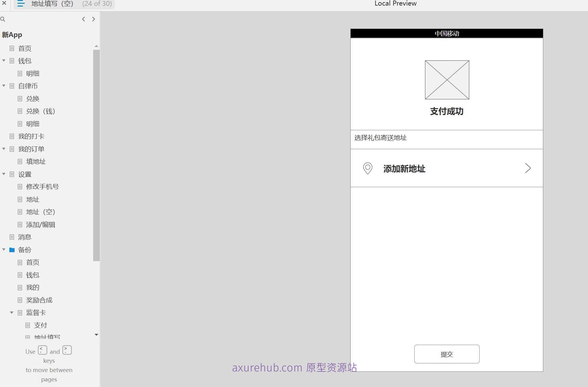Open the 奖励合成 page

[x=39, y=300]
